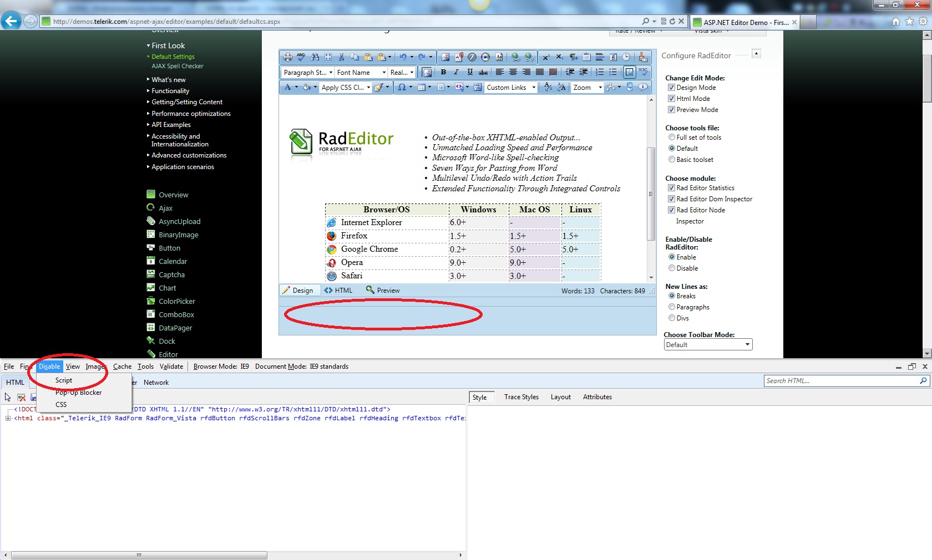Select Paragraphs for new lines
The width and height of the screenshot is (932, 560).
(672, 307)
